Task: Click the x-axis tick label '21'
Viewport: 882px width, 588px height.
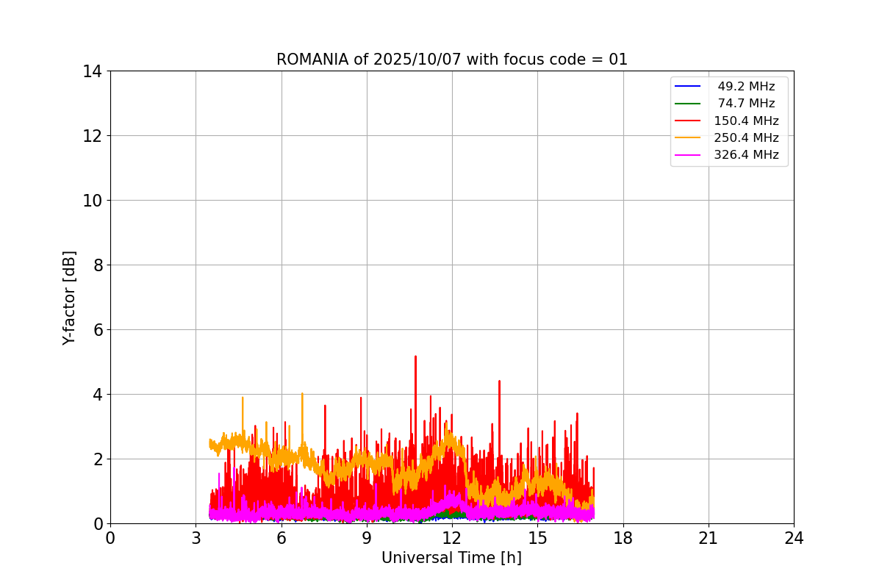Action: (x=709, y=538)
